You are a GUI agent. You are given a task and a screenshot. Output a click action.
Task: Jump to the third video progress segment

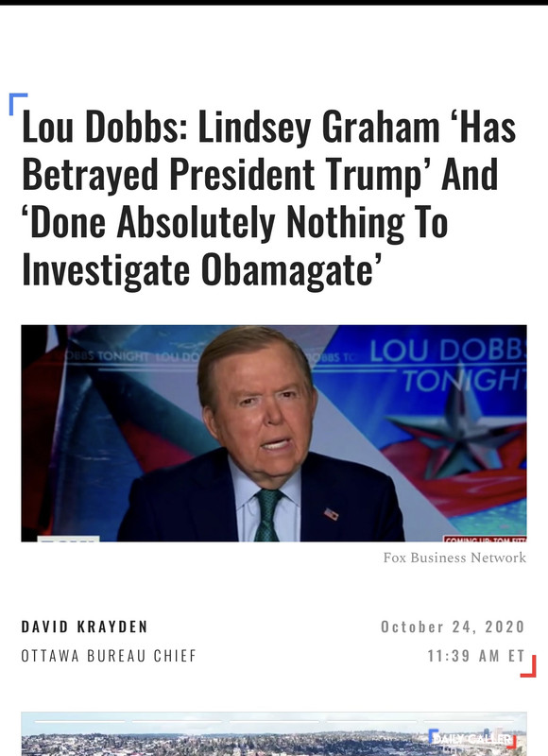point(274,721)
